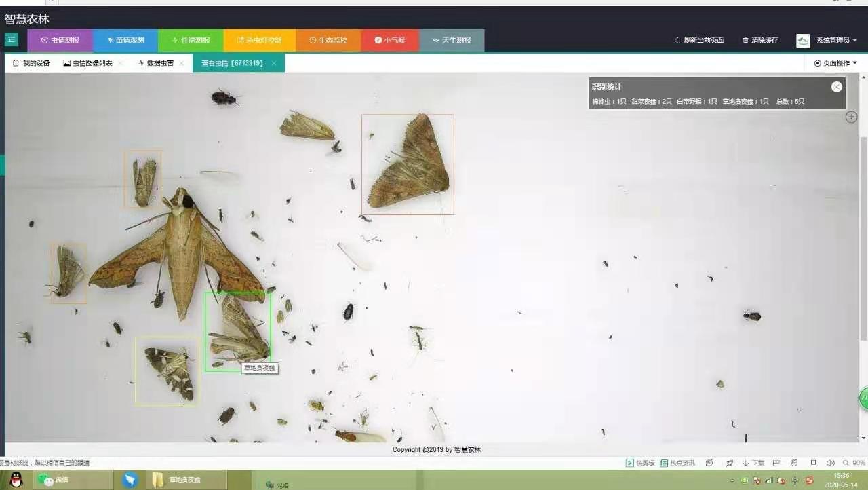
Task: Close the 查看虫情 [6713919] tab
Action: pos(274,63)
